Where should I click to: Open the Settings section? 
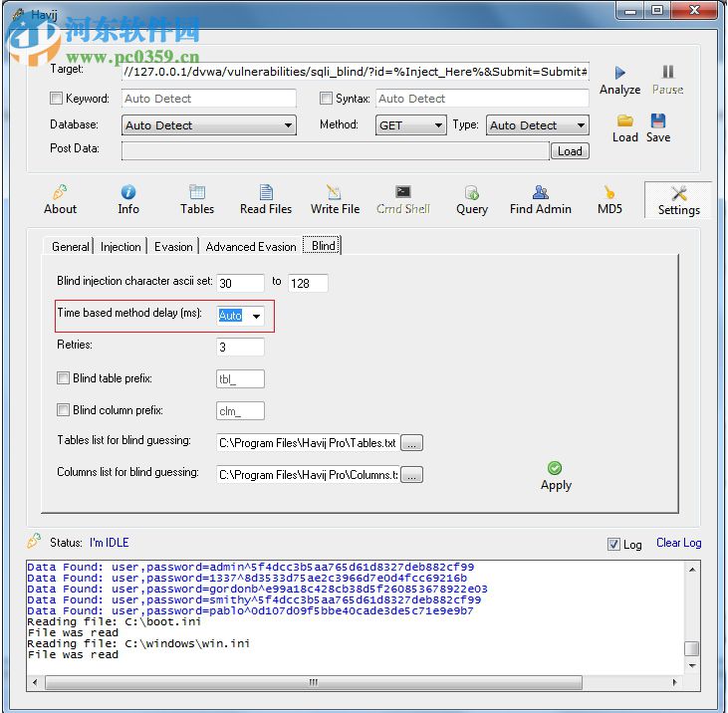(x=678, y=200)
